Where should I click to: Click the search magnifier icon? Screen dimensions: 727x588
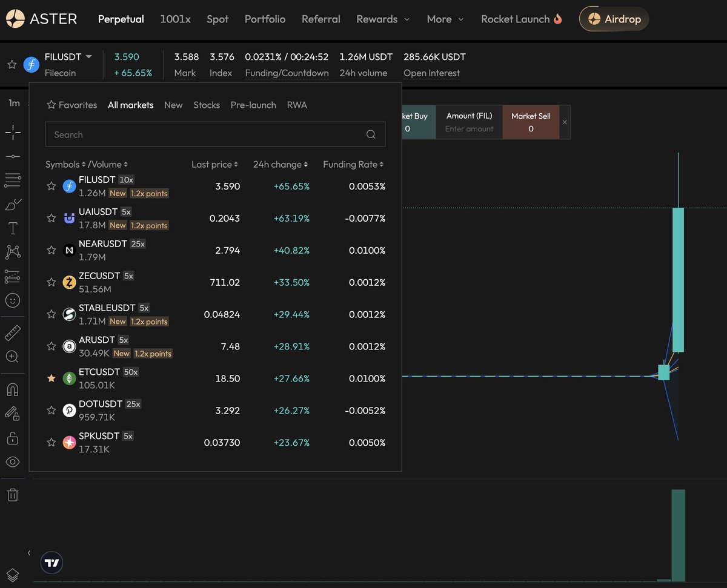coord(371,134)
